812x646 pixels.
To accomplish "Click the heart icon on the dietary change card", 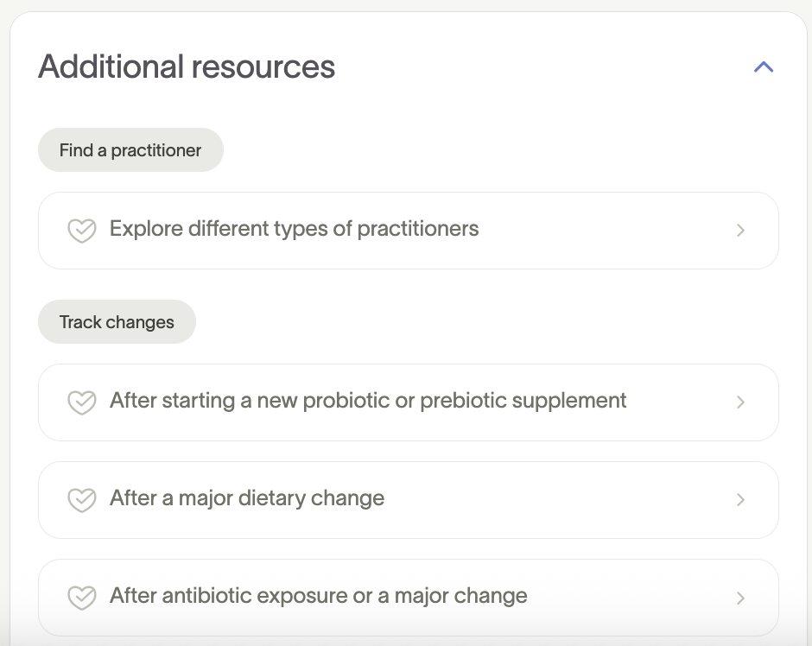I will 82,499.
